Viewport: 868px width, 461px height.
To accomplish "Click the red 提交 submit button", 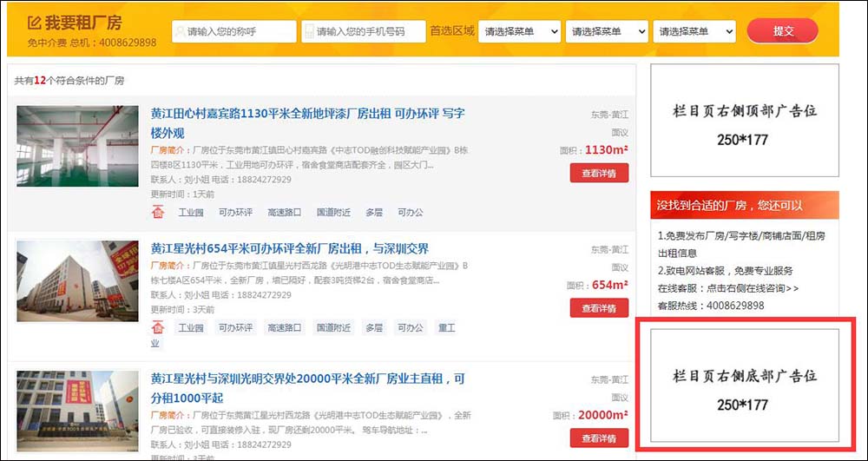I will [x=783, y=31].
